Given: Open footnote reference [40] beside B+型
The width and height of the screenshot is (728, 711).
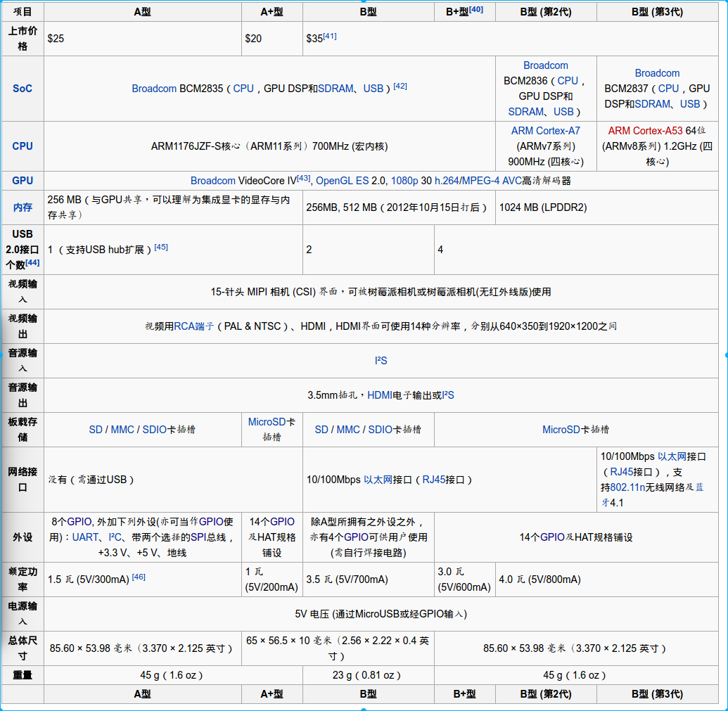Looking at the screenshot, I should [475, 8].
